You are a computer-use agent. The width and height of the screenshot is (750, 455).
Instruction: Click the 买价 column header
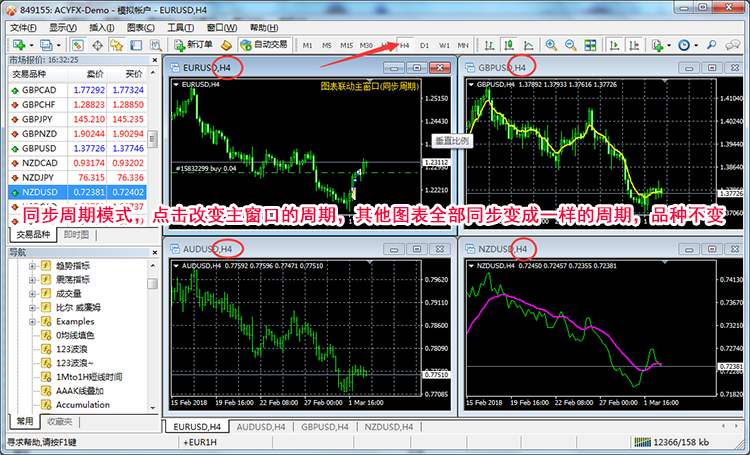click(127, 74)
